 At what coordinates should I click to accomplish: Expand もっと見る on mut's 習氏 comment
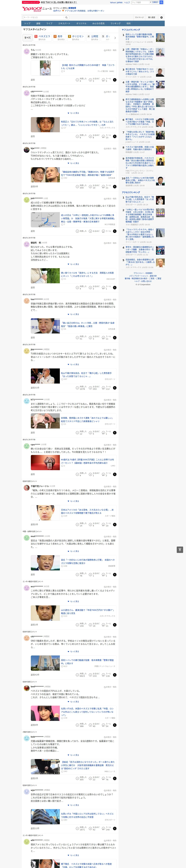(x=73, y=551)
